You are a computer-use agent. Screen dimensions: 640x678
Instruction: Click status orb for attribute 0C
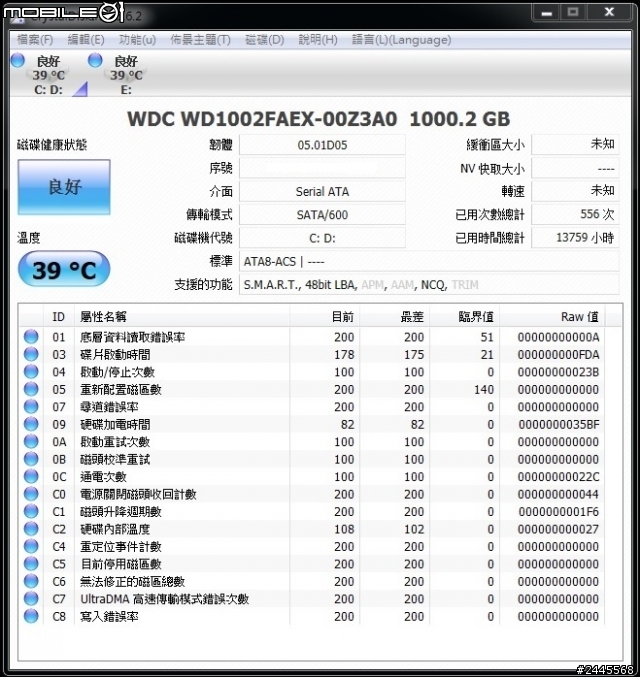pyautogui.click(x=31, y=477)
